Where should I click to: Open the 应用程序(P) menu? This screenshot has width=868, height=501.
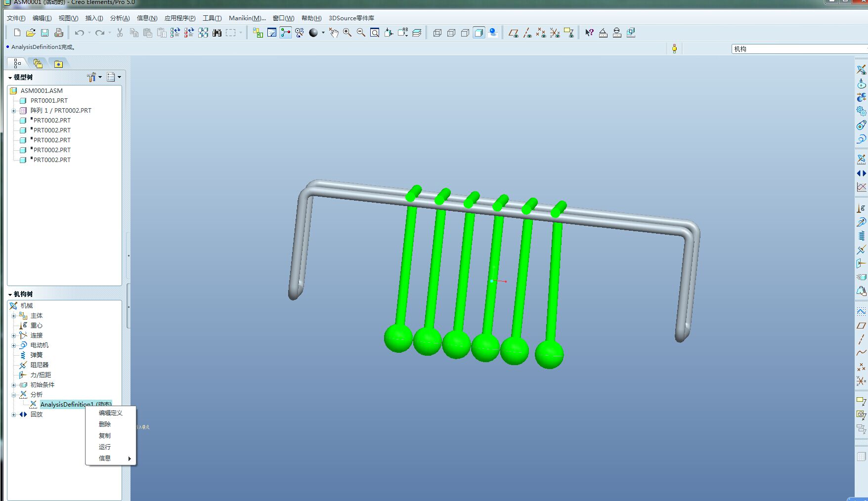click(x=180, y=18)
